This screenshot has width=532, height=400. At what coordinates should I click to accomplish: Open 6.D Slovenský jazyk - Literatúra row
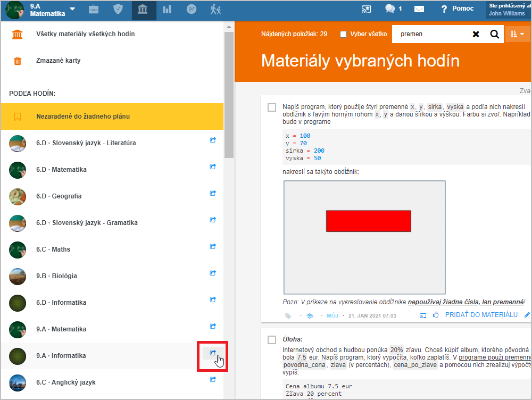tap(112, 143)
